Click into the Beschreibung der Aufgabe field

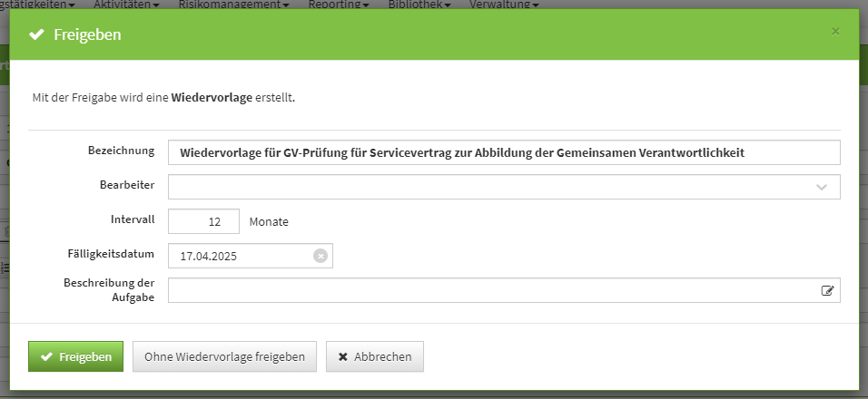[490, 290]
